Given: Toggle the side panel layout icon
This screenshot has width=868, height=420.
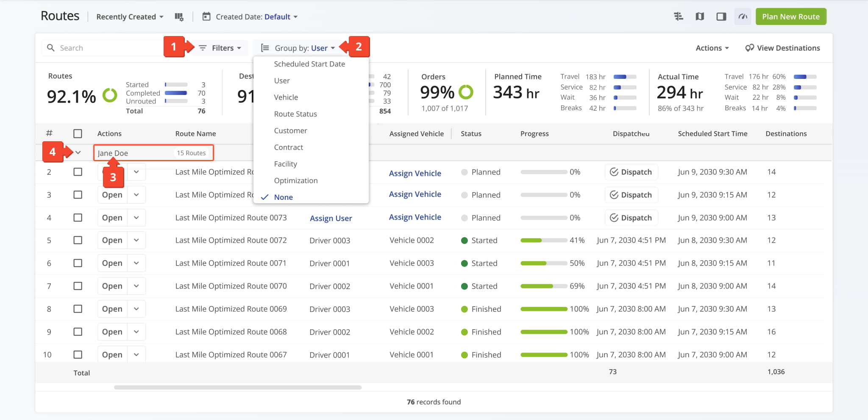Looking at the screenshot, I should click(x=721, y=17).
